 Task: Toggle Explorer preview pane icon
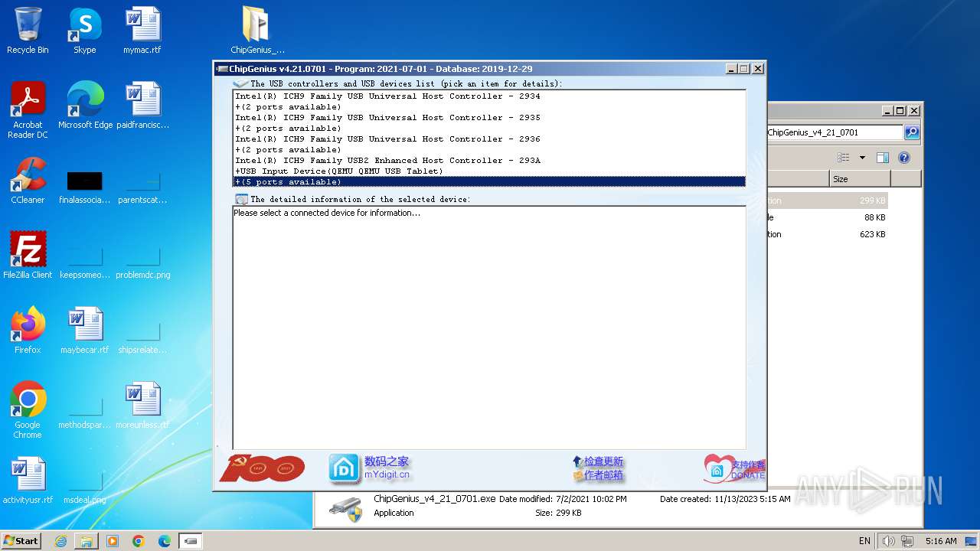[882, 158]
